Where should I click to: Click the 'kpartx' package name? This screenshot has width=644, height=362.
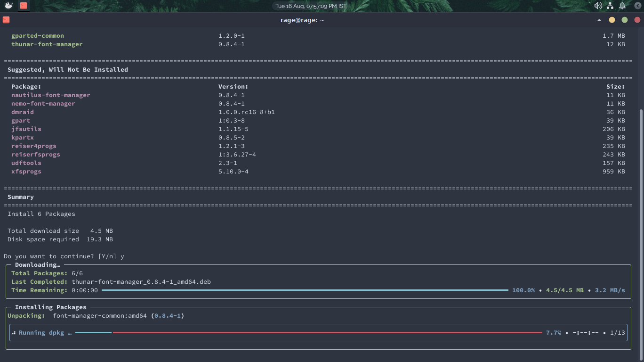pos(23,138)
